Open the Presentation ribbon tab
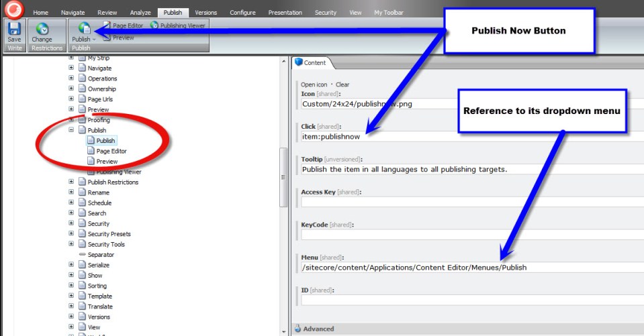Image resolution: width=644 pixels, height=336 pixels. 285,12
